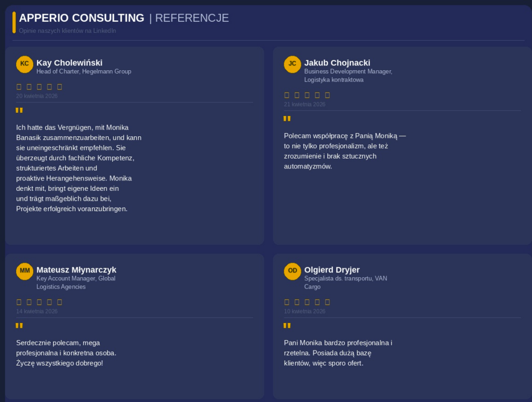Click the quote mark icon in Olgierd Dryjer's card
This screenshot has height=402, width=532.
pos(287,326)
